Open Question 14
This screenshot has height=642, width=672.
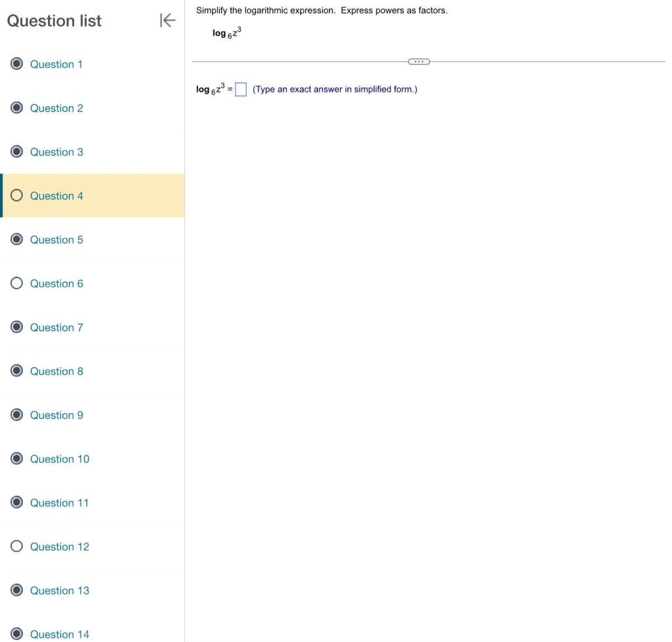pyautogui.click(x=60, y=633)
